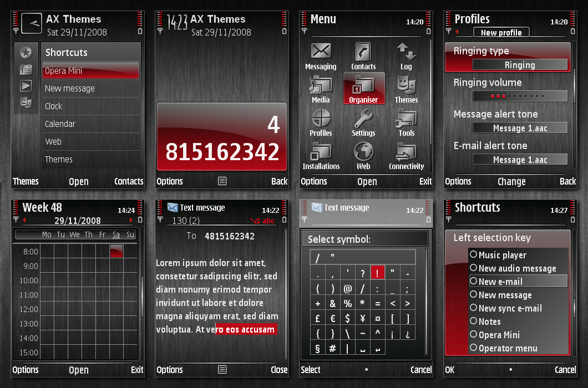Open the Profiles icon in Menu grid
588x388 pixels.
[321, 118]
